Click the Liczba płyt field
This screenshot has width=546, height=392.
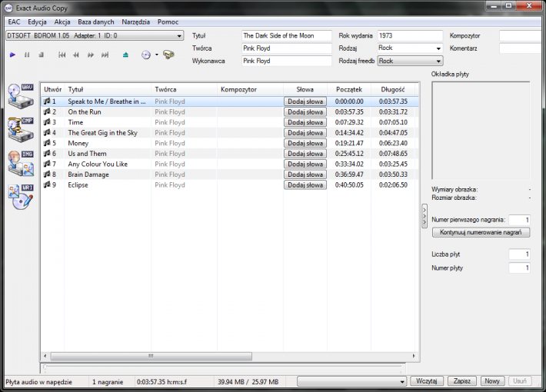(x=519, y=254)
